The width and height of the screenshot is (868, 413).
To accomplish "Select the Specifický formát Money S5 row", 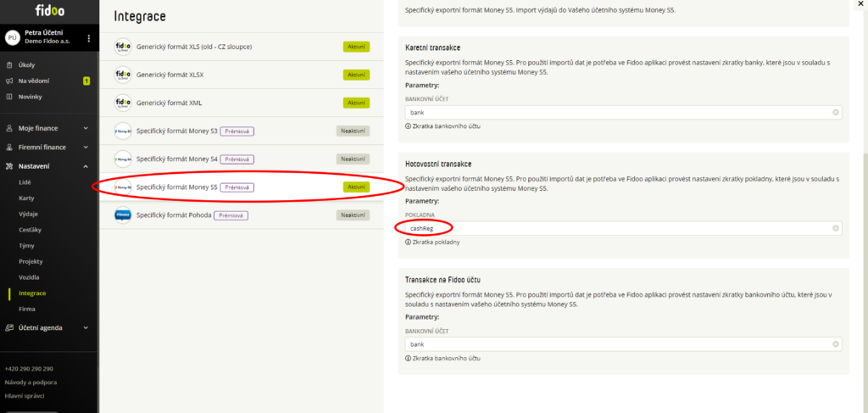I will 242,187.
